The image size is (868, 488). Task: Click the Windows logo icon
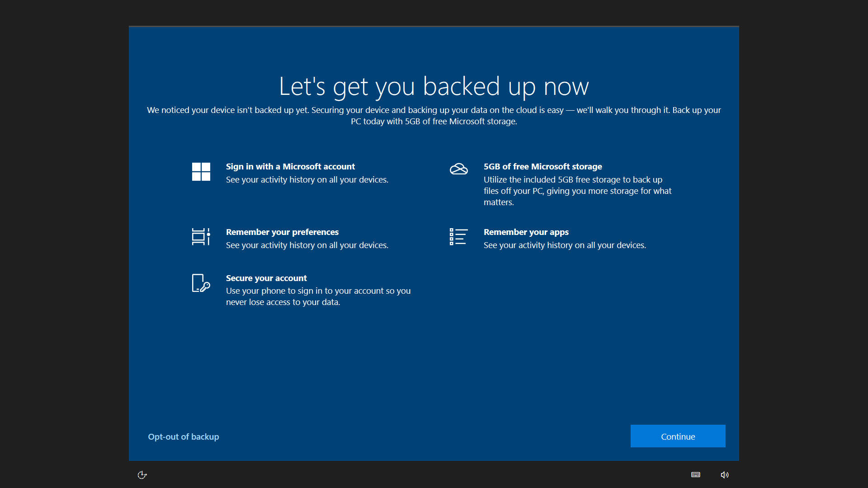(x=201, y=172)
